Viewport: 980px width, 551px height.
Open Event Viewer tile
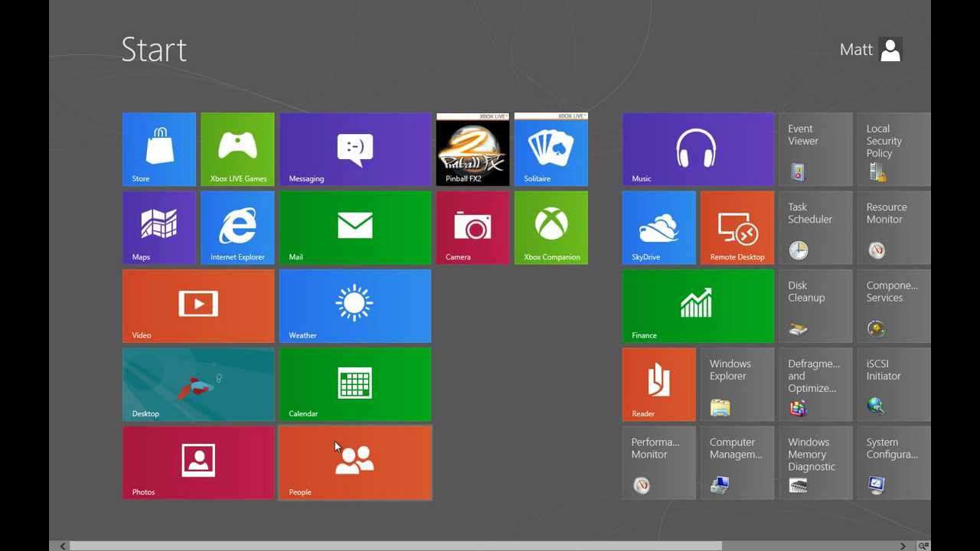(815, 149)
